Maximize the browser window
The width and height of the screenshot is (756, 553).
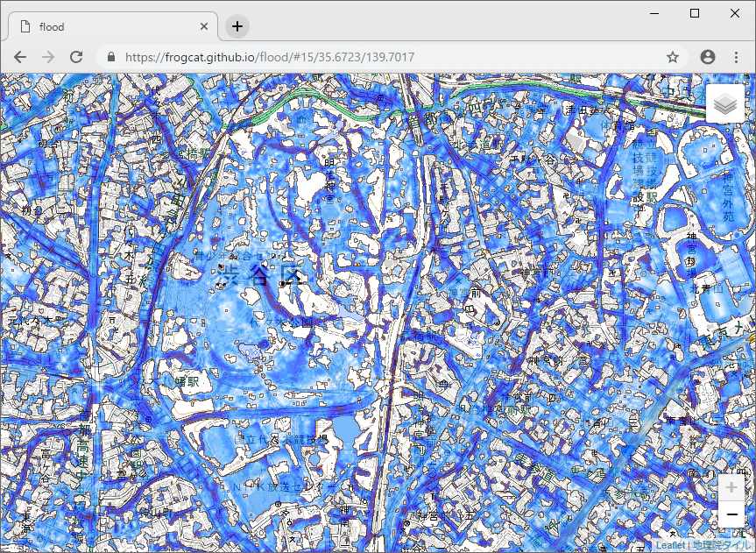coord(695,13)
